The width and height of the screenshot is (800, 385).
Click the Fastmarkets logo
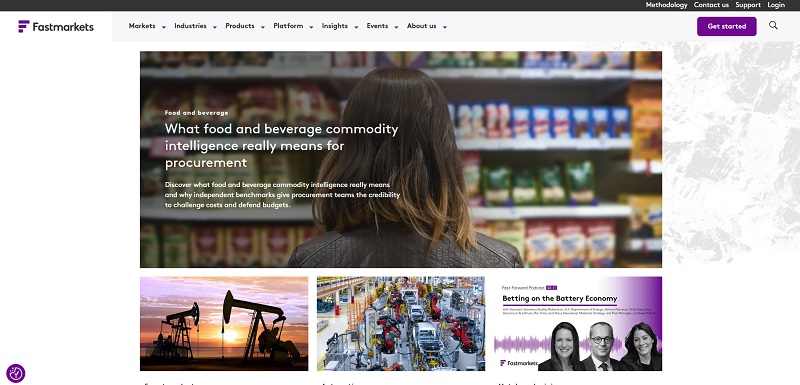56,27
